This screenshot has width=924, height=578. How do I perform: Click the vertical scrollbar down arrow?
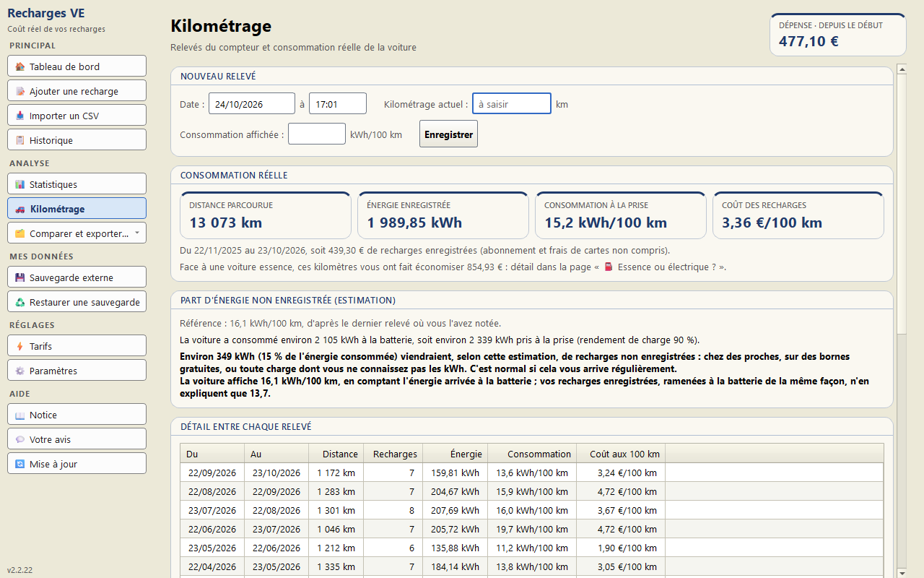pos(901,573)
